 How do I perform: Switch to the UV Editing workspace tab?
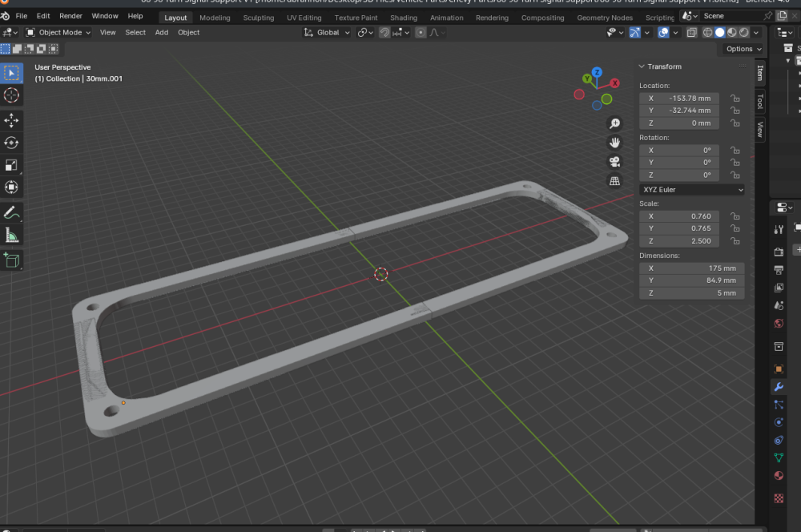click(304, 18)
